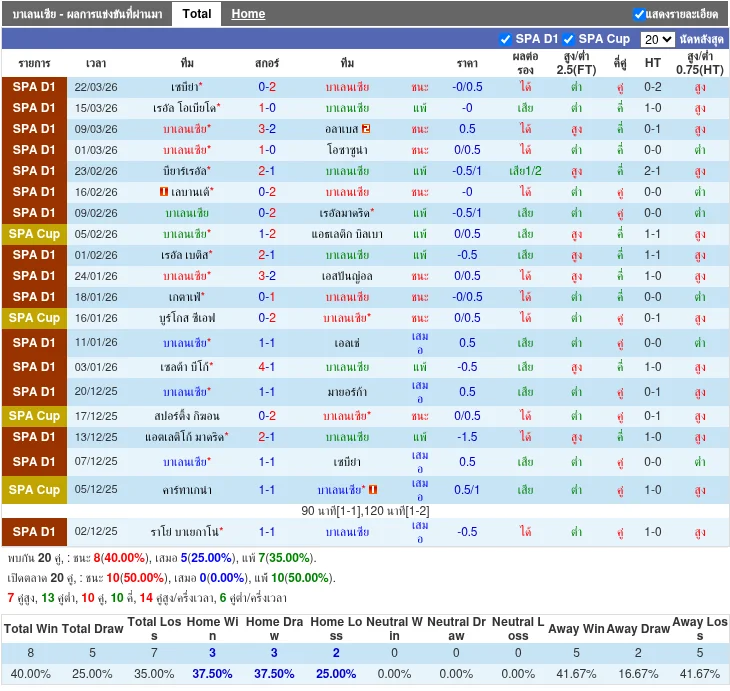The height and width of the screenshot is (691, 730).
Task: Select the Total tab
Action: pyautogui.click(x=196, y=14)
